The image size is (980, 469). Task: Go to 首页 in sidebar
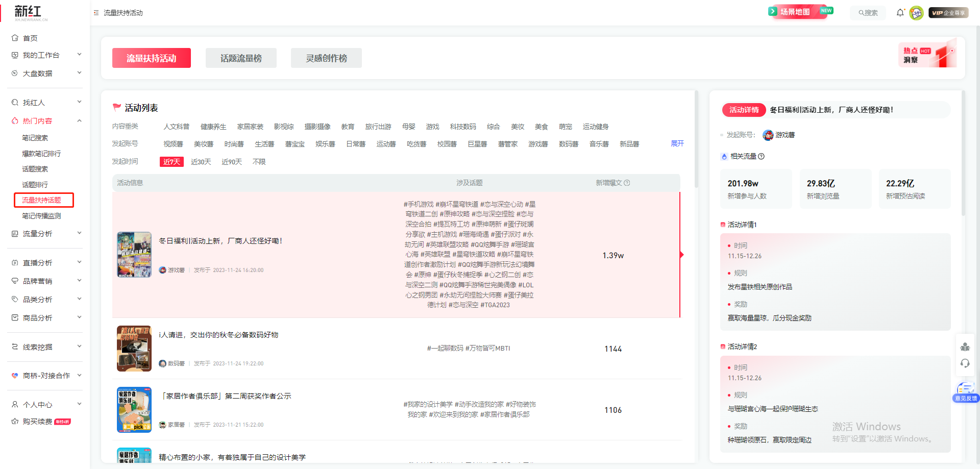(30, 38)
